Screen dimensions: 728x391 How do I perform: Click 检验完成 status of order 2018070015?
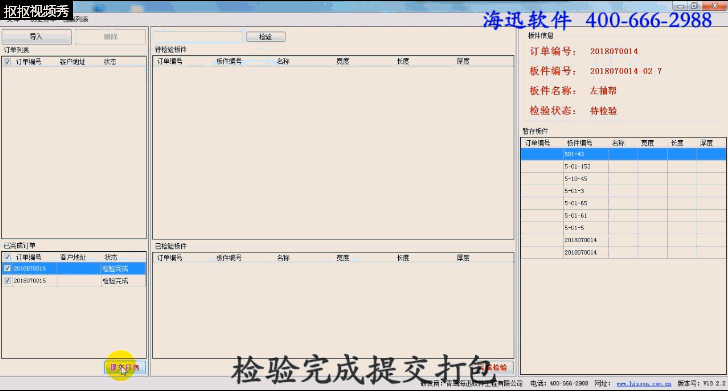115,280
